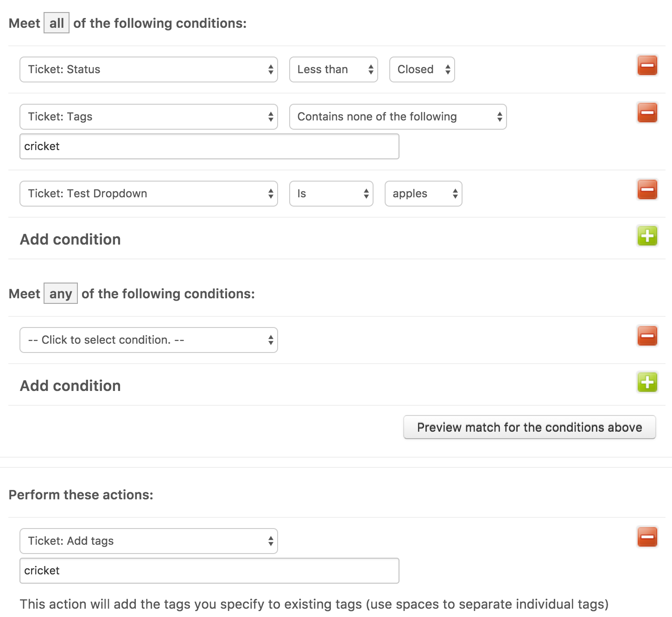
Task: Change the 'Is' operator dropdown
Action: (x=331, y=194)
